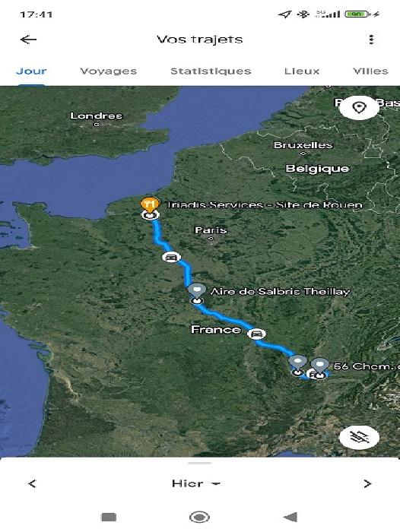This screenshot has height=532, width=400.
Task: Tap the Triadis Services - Site de Rouen label
Action: coord(265,204)
